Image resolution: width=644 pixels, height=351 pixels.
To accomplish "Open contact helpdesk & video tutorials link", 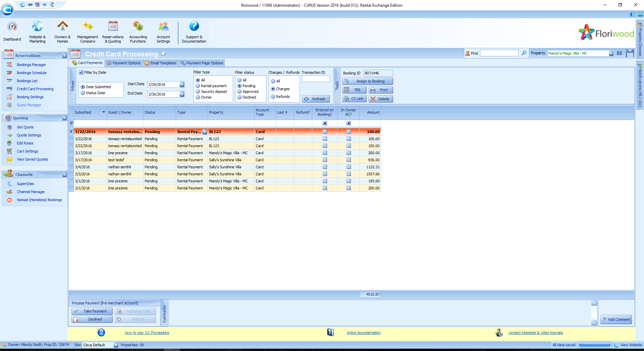I will (536, 333).
